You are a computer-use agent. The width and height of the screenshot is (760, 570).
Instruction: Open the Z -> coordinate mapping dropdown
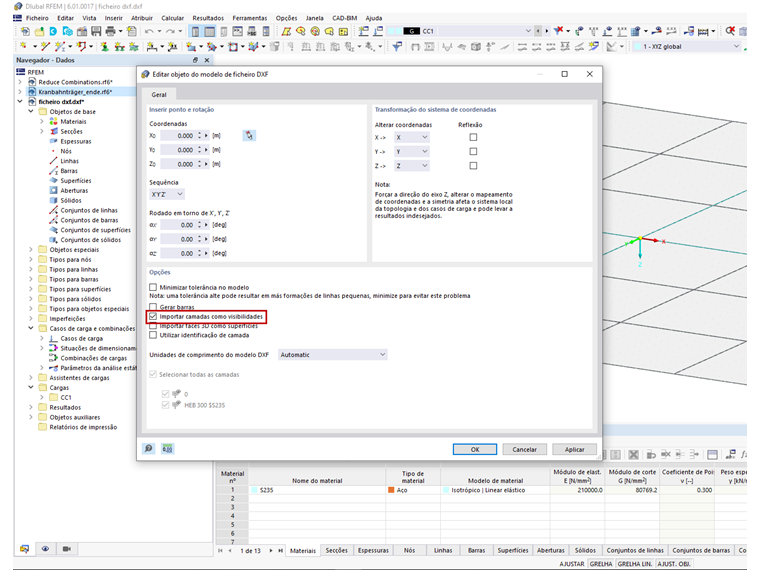tap(412, 166)
